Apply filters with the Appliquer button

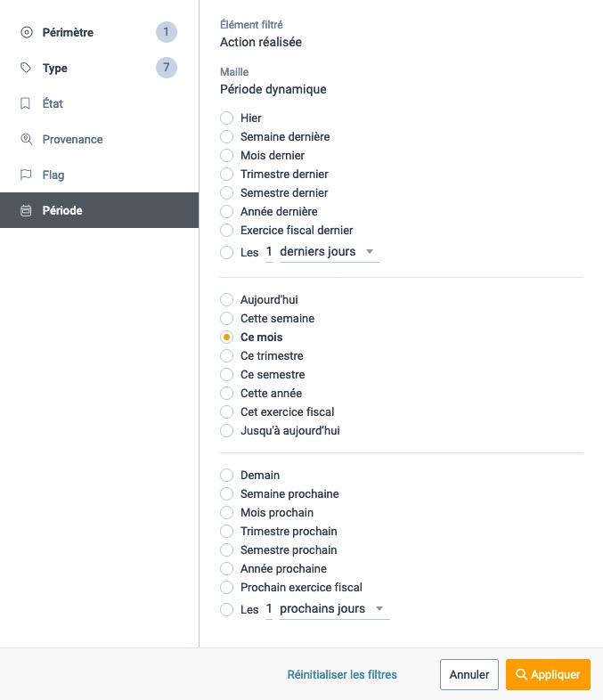[548, 674]
